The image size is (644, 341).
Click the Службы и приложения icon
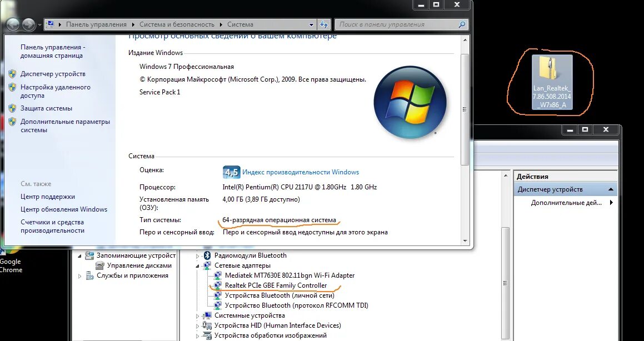click(89, 276)
